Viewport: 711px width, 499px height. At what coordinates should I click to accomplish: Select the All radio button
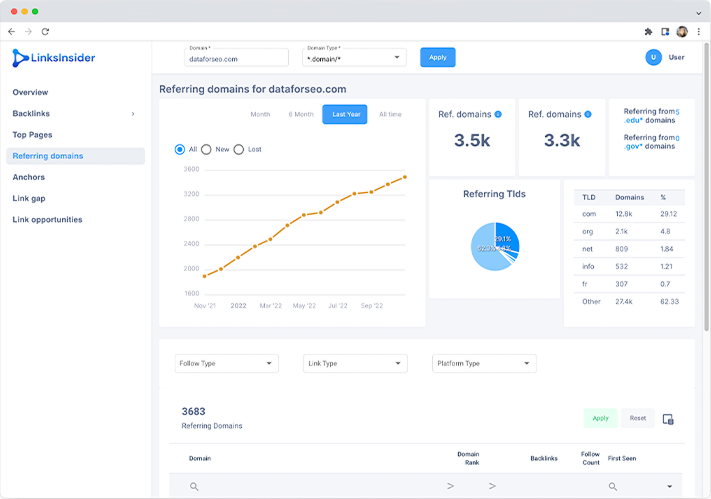180,149
